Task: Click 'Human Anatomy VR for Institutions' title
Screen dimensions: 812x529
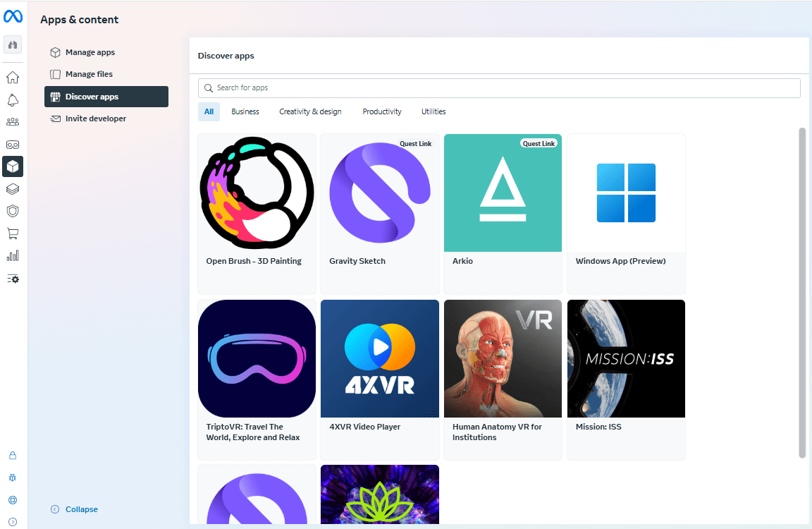Action: pyautogui.click(x=497, y=432)
